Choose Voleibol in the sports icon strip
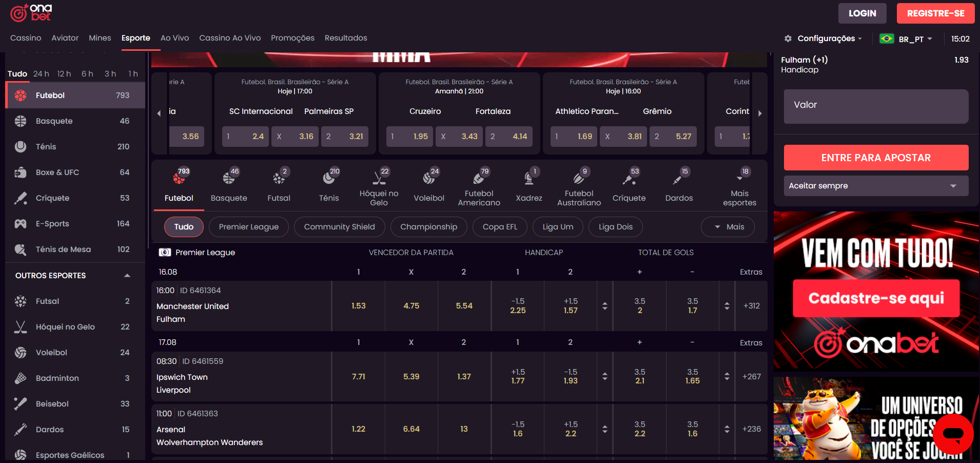This screenshot has width=980, height=463. pyautogui.click(x=429, y=185)
